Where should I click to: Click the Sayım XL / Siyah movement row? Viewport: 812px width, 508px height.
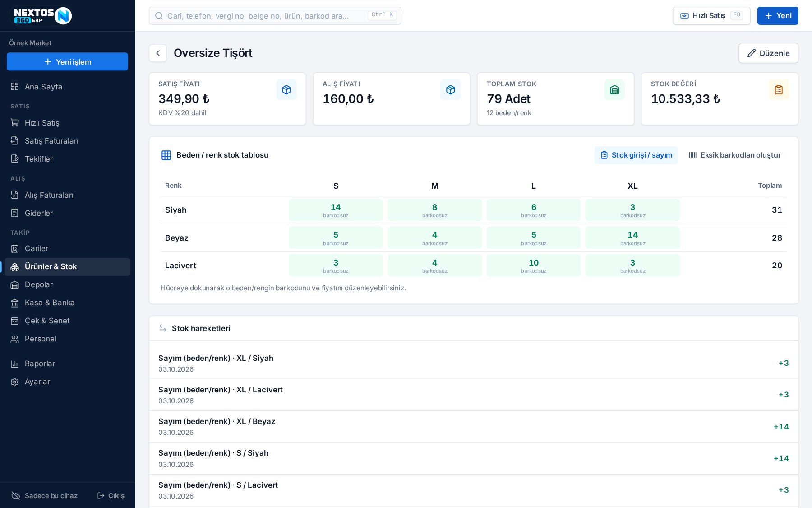point(474,364)
